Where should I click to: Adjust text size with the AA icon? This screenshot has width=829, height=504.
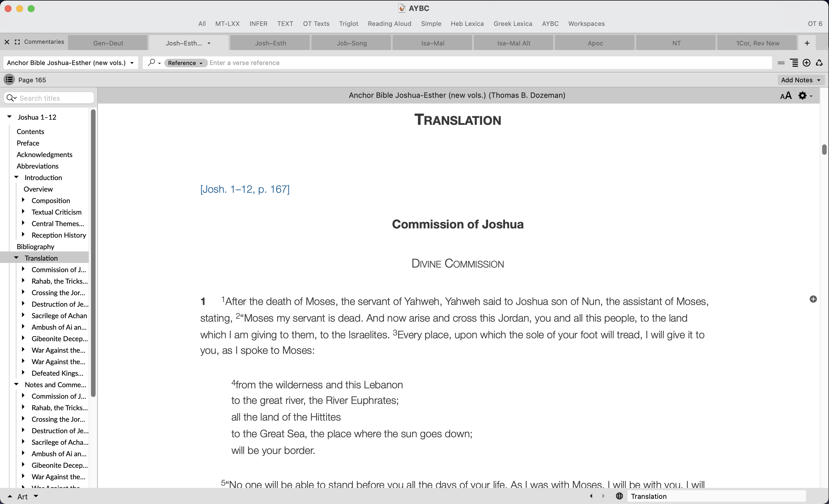[x=786, y=96]
